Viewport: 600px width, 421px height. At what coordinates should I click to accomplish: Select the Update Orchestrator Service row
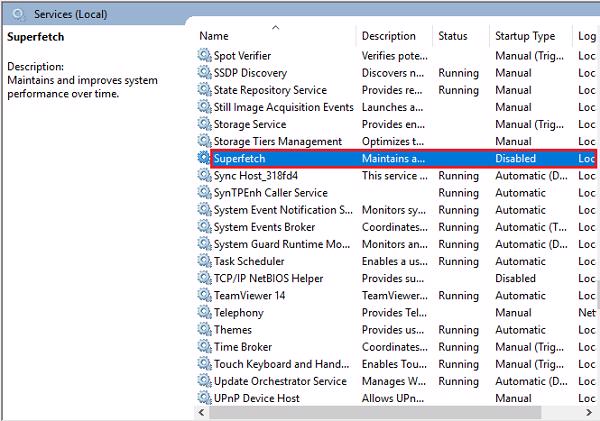(280, 381)
